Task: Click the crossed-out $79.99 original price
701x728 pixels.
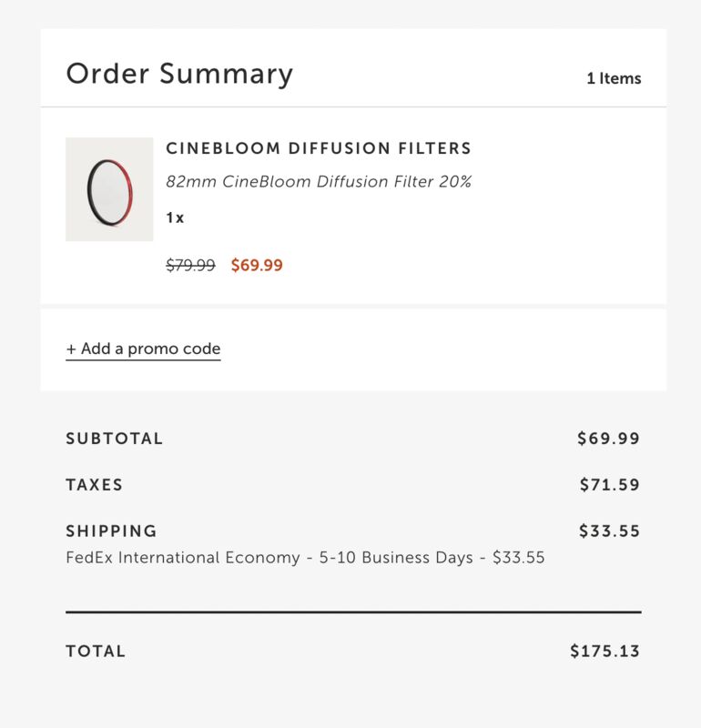Action: click(190, 266)
